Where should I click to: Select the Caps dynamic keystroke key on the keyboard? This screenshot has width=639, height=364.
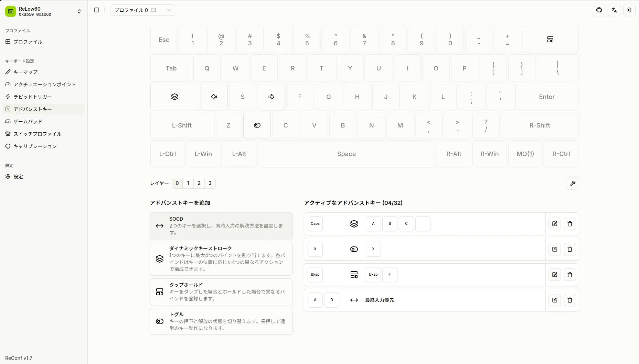(174, 97)
